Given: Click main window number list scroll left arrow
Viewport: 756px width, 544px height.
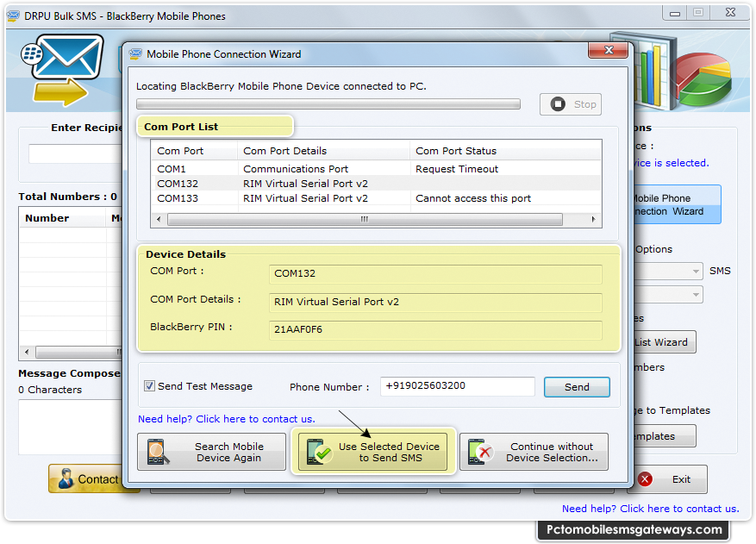Looking at the screenshot, I should tap(27, 352).
